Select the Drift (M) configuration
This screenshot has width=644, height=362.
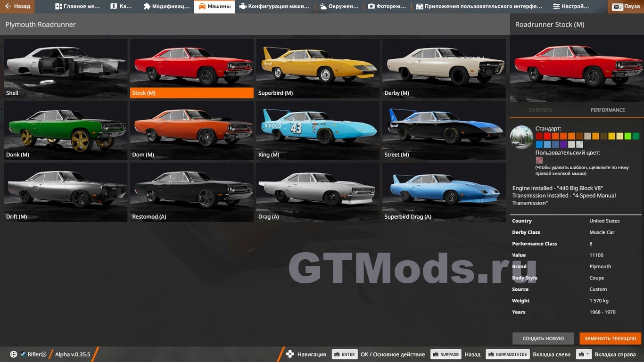tap(66, 192)
